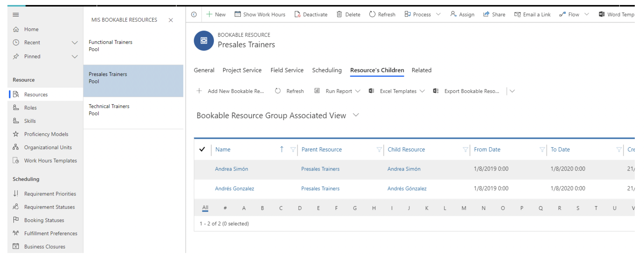Viewport: 644px width, 258px height.
Task: Click the back arrow circle icon
Action: [194, 15]
